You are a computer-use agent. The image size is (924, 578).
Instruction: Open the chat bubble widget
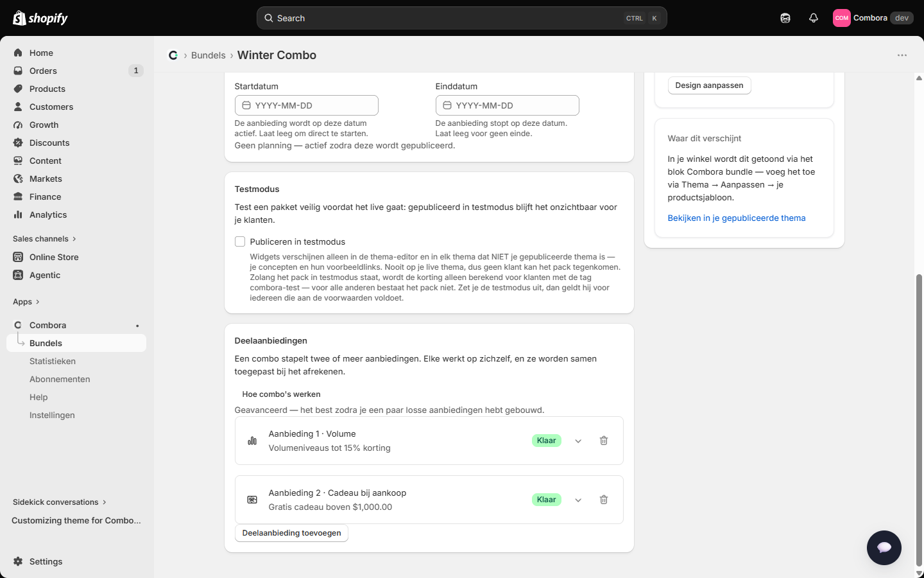(x=884, y=547)
